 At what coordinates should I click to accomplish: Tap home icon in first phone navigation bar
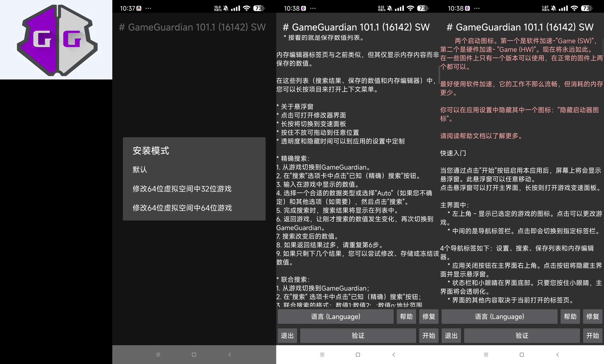coord(194,355)
